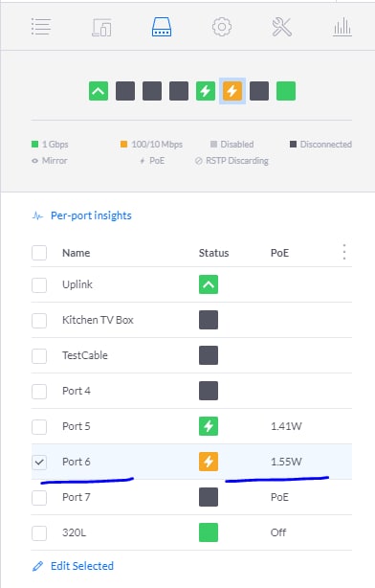This screenshot has height=588, width=375.
Task: Click the orange status square of Port 6
Action: [209, 462]
